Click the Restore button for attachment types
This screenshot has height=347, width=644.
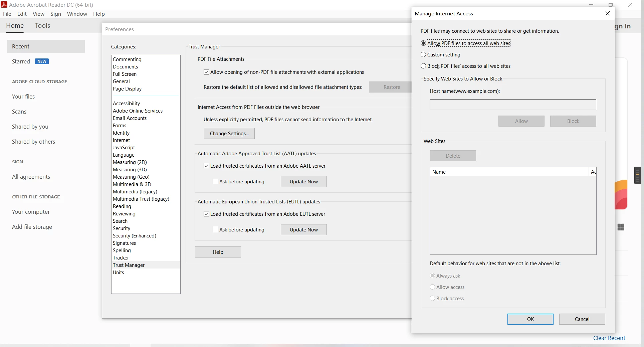point(391,87)
